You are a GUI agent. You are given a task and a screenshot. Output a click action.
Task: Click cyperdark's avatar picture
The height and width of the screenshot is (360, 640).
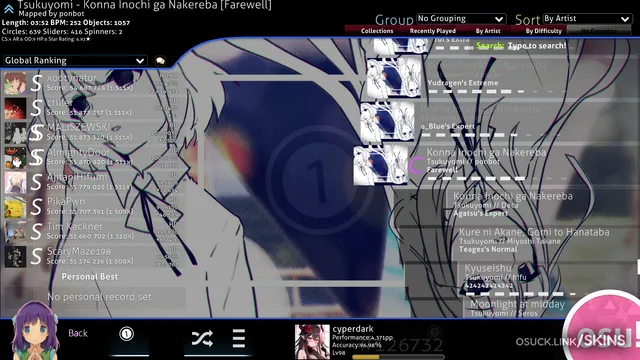click(312, 342)
